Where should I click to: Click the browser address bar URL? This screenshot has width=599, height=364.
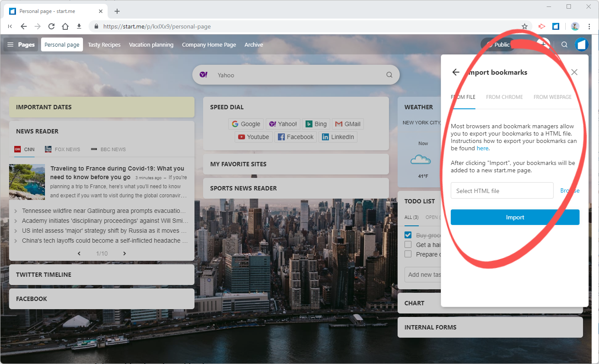tap(157, 26)
